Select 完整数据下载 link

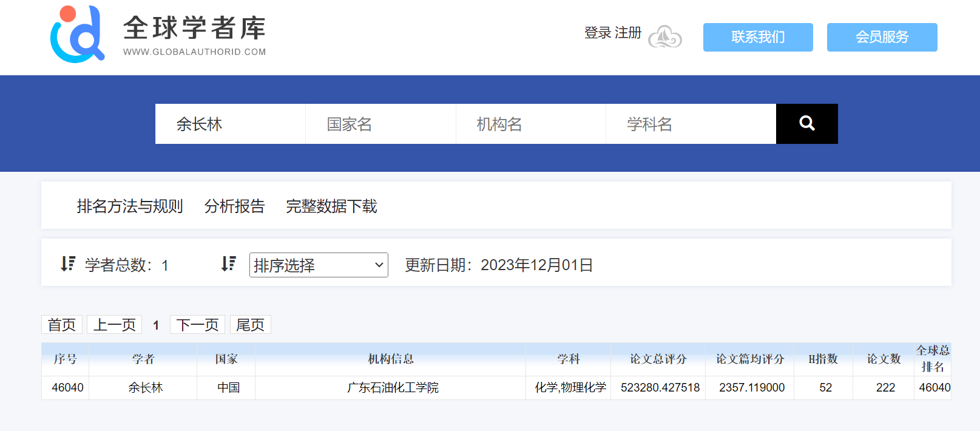[331, 206]
